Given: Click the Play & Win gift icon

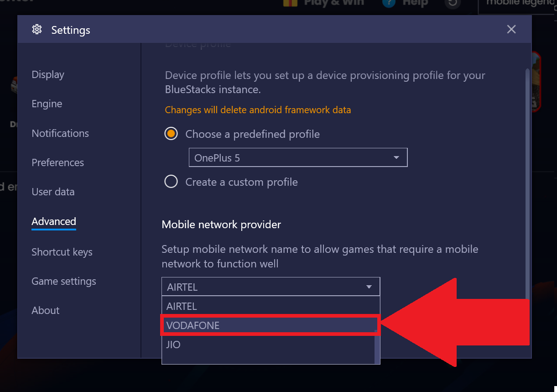Looking at the screenshot, I should pyautogui.click(x=290, y=3).
